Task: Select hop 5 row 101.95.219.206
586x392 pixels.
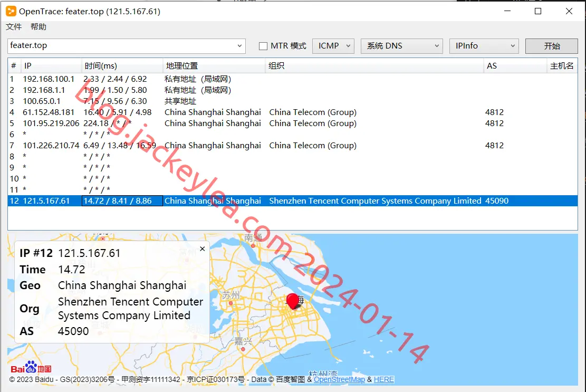Action: pyautogui.click(x=293, y=123)
